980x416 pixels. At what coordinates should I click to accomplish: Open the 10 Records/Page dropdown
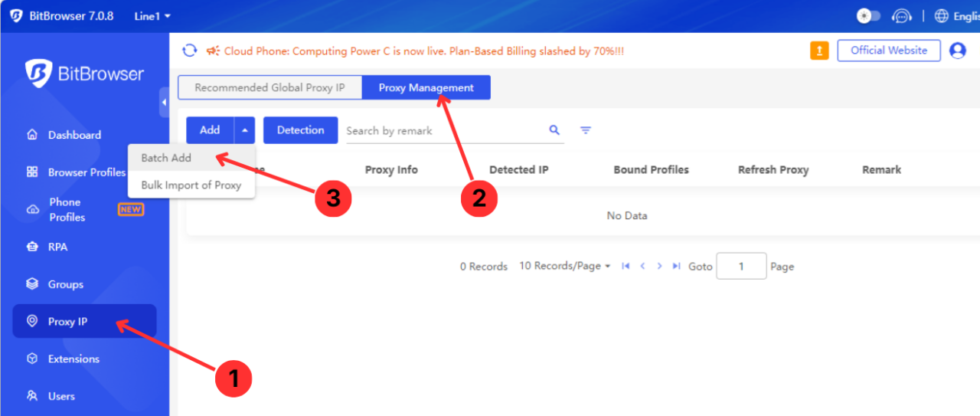(565, 266)
